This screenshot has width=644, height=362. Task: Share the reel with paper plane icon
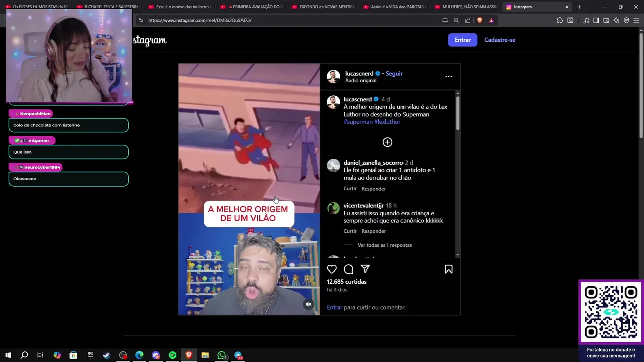click(x=365, y=269)
